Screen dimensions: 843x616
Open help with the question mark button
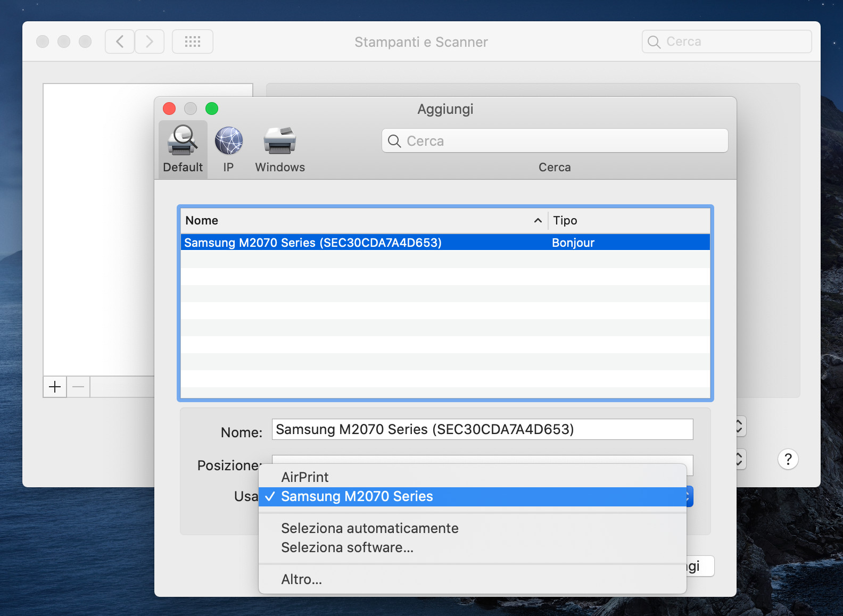[788, 459]
